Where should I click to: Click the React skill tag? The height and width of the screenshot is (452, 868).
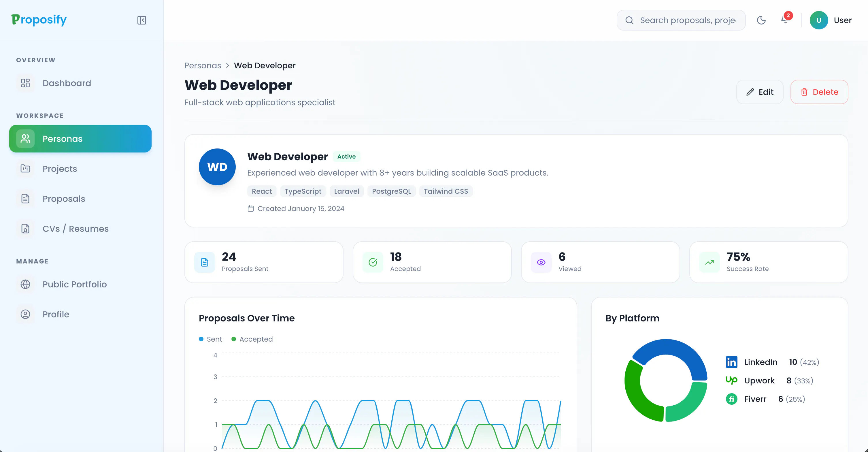pyautogui.click(x=262, y=191)
